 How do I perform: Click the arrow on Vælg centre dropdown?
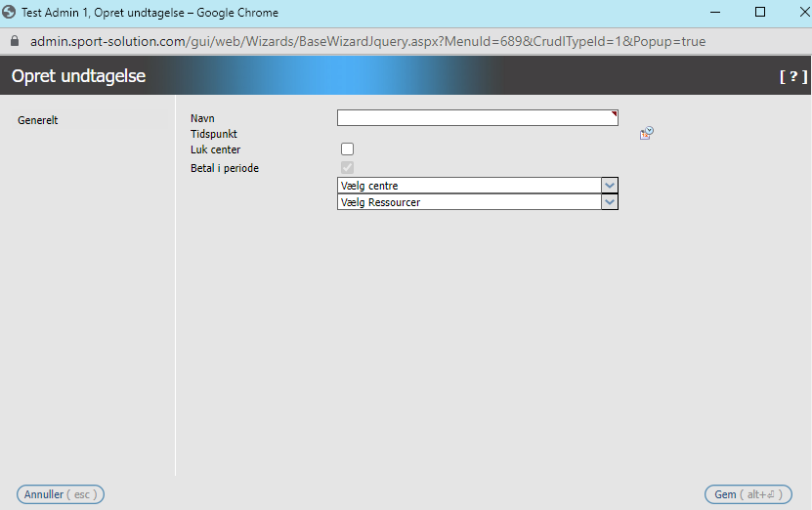pos(610,186)
